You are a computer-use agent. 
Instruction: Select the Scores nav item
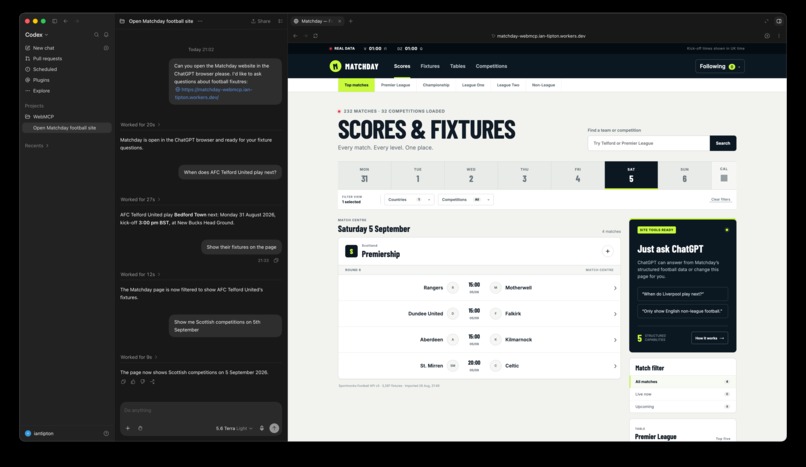(402, 66)
